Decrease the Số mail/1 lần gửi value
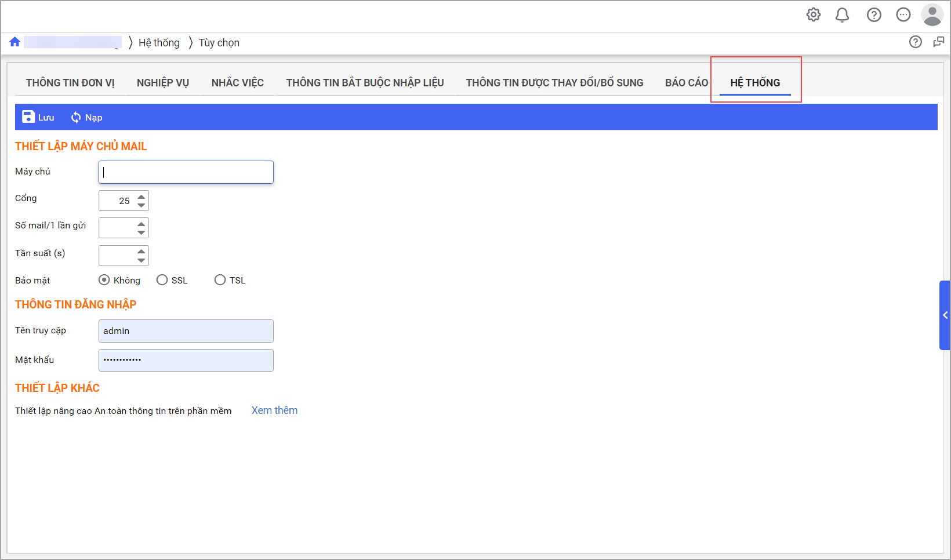Image resolution: width=951 pixels, height=560 pixels. tap(141, 233)
